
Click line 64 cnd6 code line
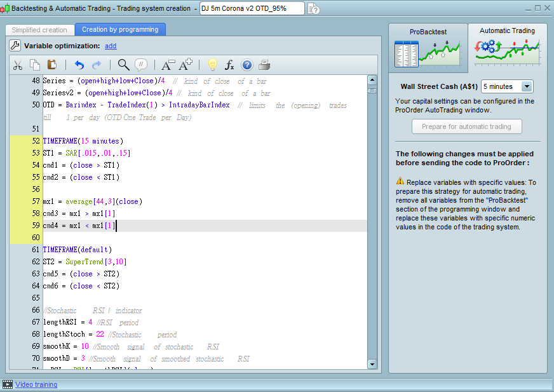[x=81, y=286]
